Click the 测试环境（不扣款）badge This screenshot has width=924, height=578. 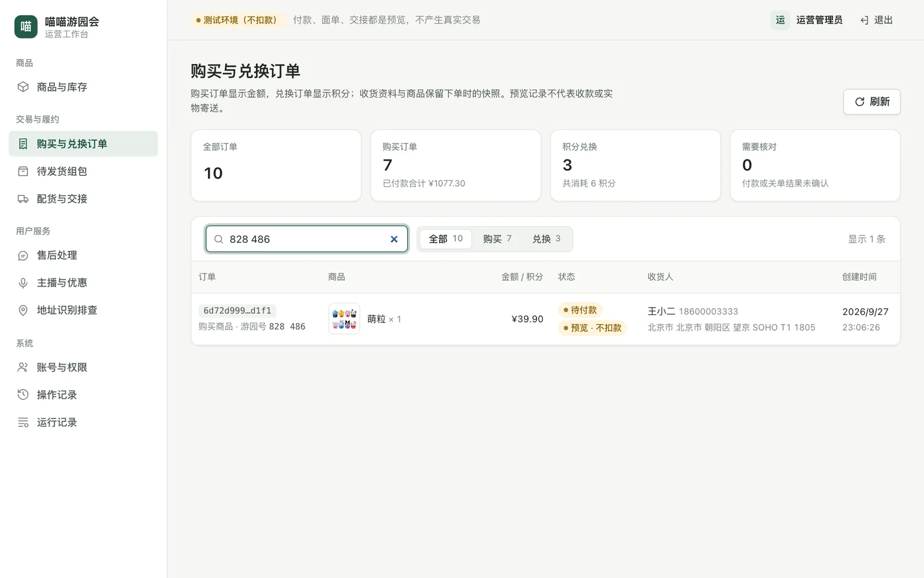click(239, 20)
